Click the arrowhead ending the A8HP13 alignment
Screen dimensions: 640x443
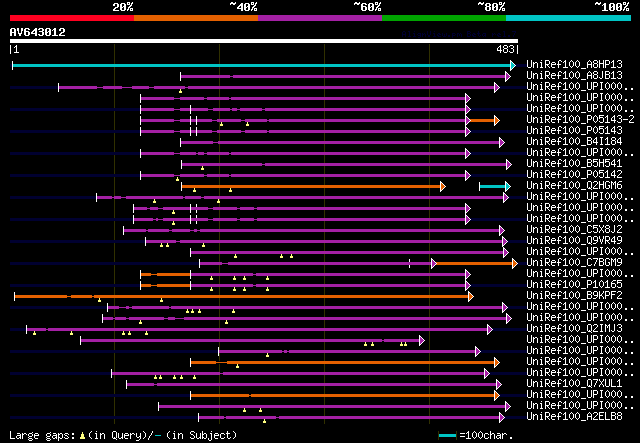(513, 65)
